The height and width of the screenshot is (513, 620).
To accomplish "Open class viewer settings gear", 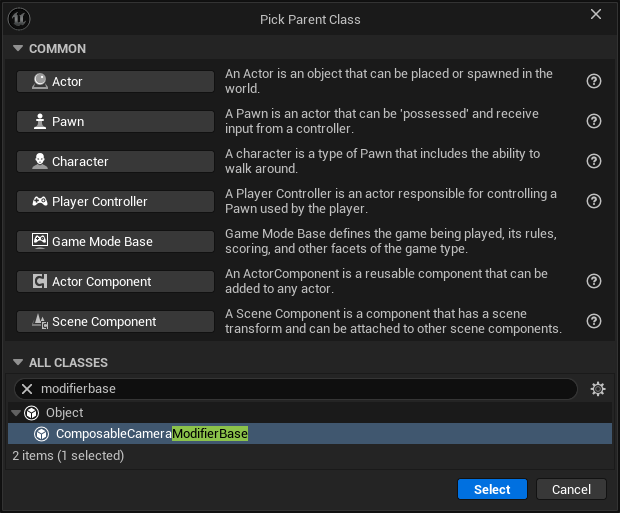I will pyautogui.click(x=598, y=389).
